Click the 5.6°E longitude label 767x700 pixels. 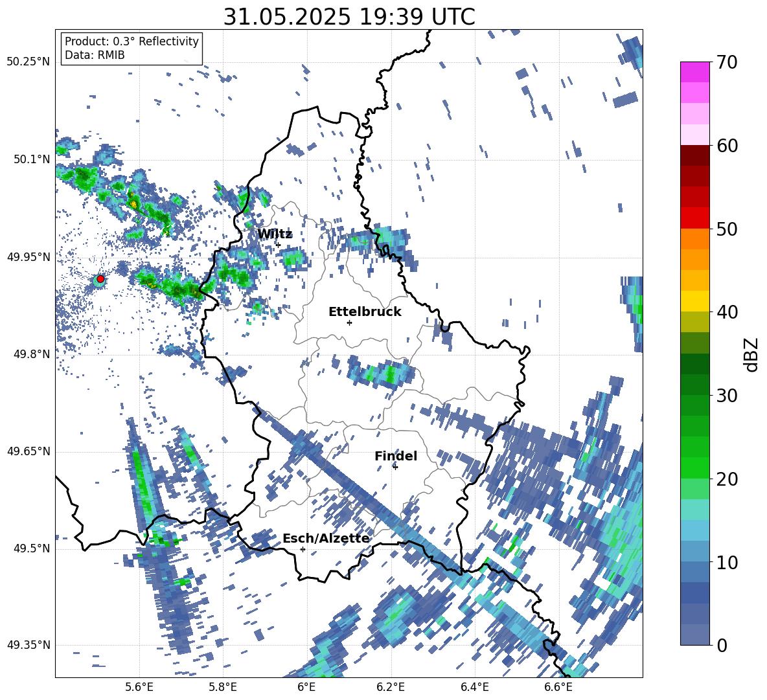click(x=139, y=687)
